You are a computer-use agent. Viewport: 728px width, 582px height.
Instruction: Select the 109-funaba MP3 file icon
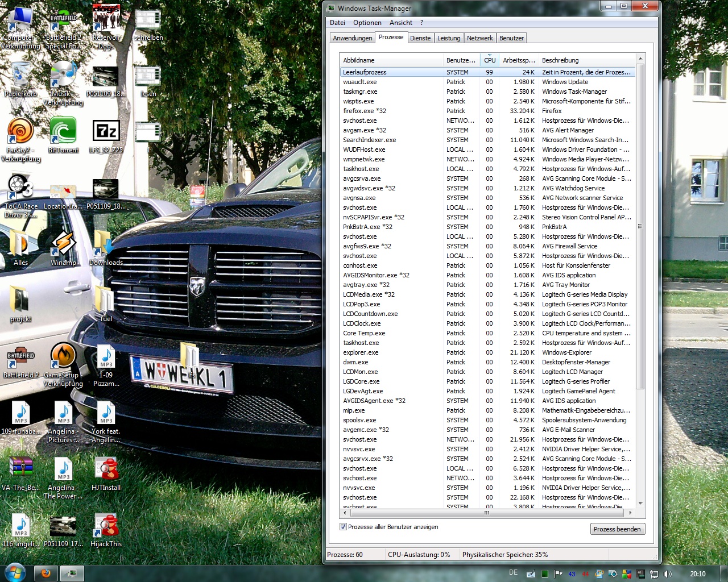point(20,417)
